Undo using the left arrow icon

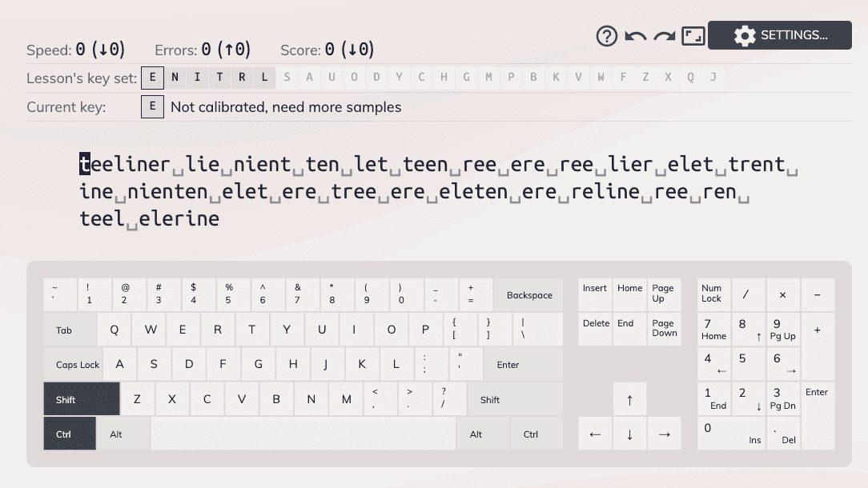637,36
